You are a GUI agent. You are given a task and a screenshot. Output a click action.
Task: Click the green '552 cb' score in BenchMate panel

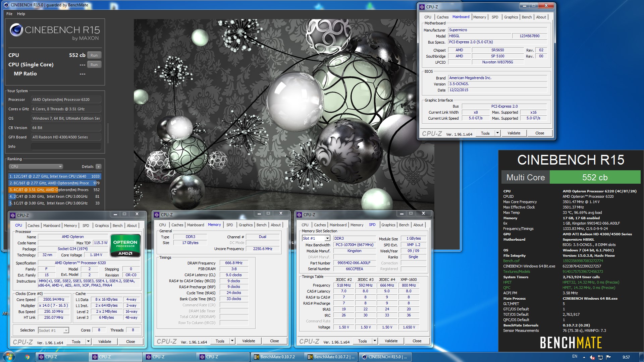[595, 177]
